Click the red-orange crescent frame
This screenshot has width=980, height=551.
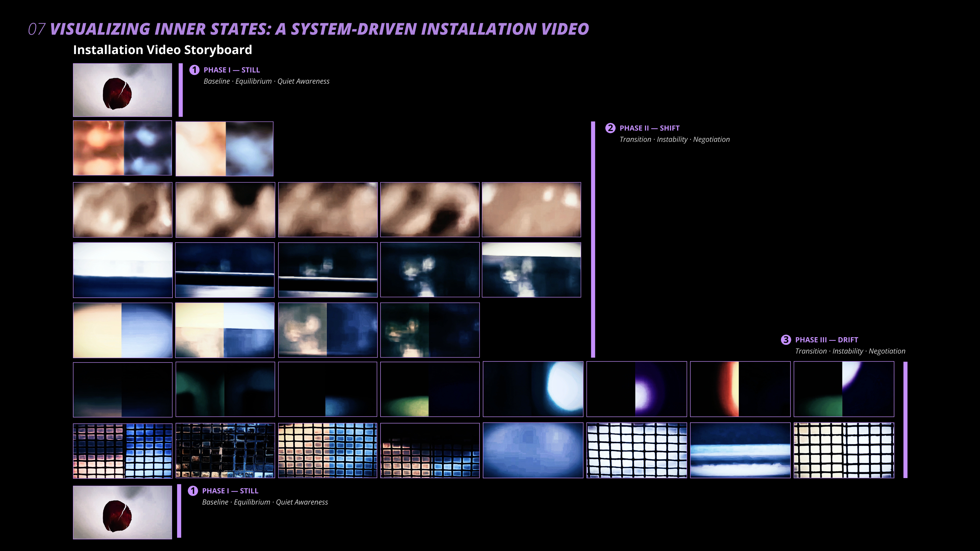[740, 389]
